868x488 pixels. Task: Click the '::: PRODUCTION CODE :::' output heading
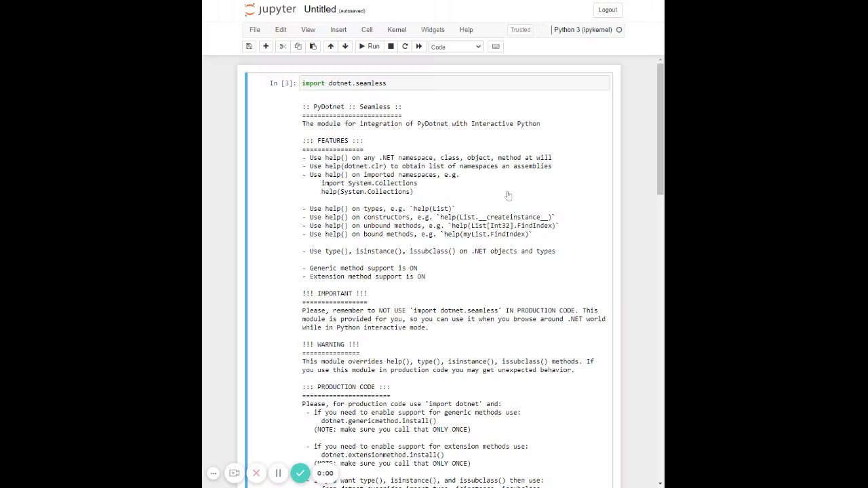(x=346, y=387)
